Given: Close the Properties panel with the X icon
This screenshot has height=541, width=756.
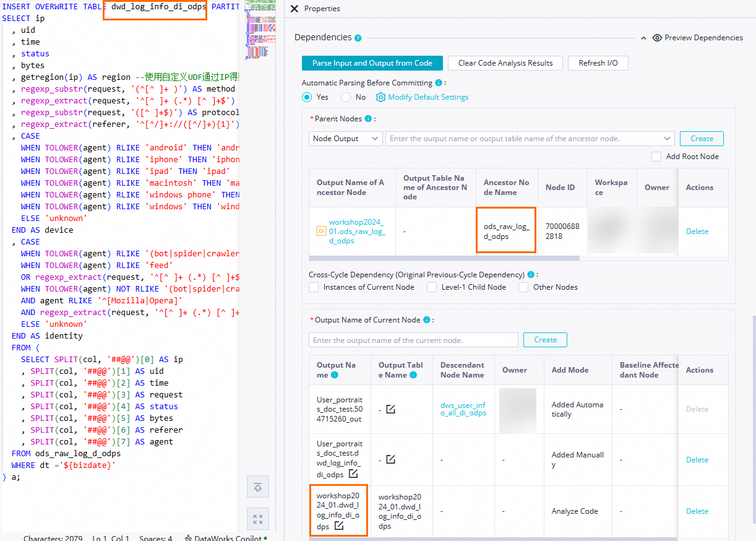Looking at the screenshot, I should tap(294, 9).
